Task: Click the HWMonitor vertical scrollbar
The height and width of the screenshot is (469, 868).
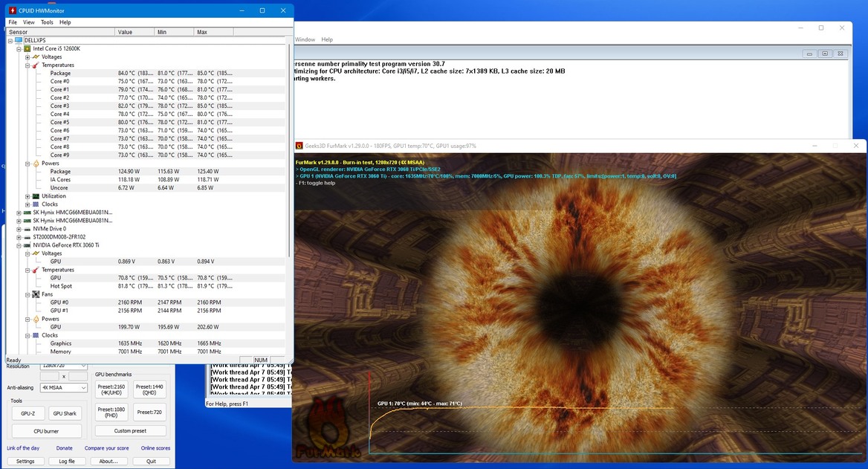Action: click(x=288, y=149)
